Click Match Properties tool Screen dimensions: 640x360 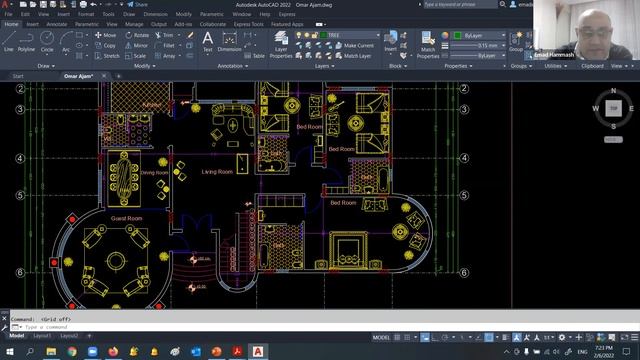[x=428, y=45]
